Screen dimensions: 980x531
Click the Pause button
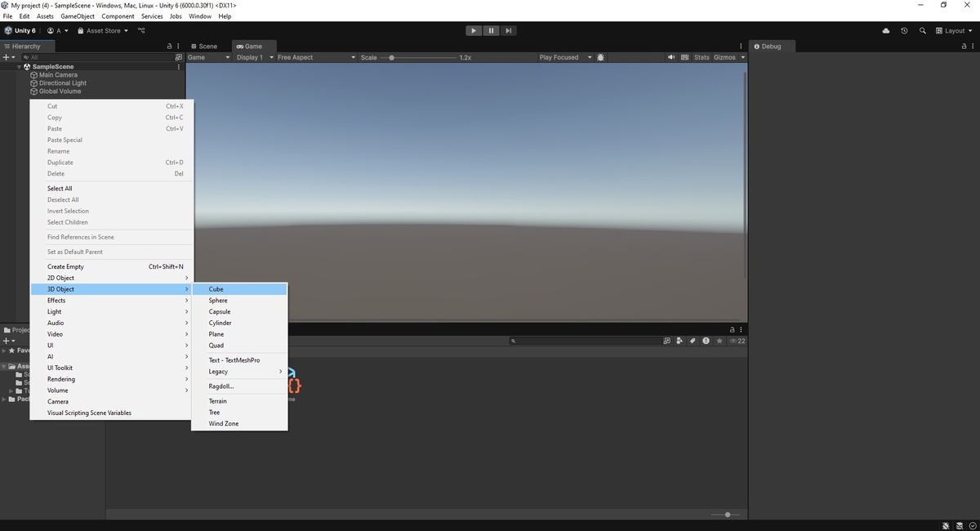tap(491, 30)
